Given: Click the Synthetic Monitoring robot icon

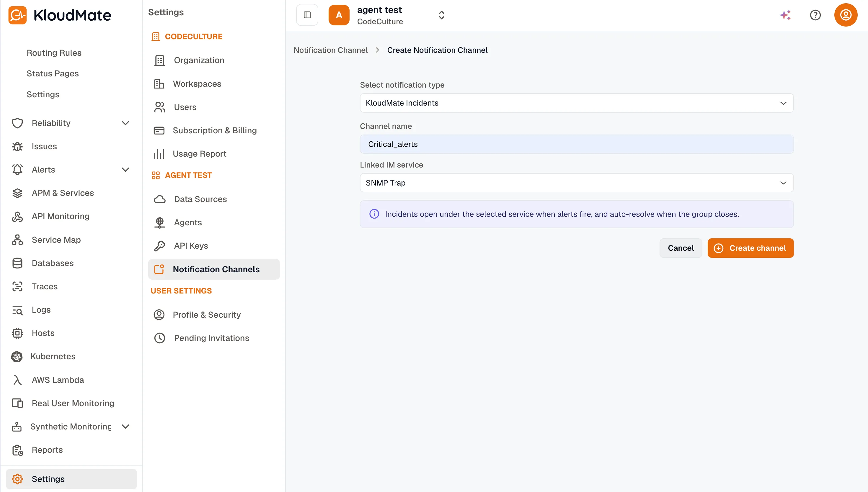Looking at the screenshot, I should pos(17,427).
